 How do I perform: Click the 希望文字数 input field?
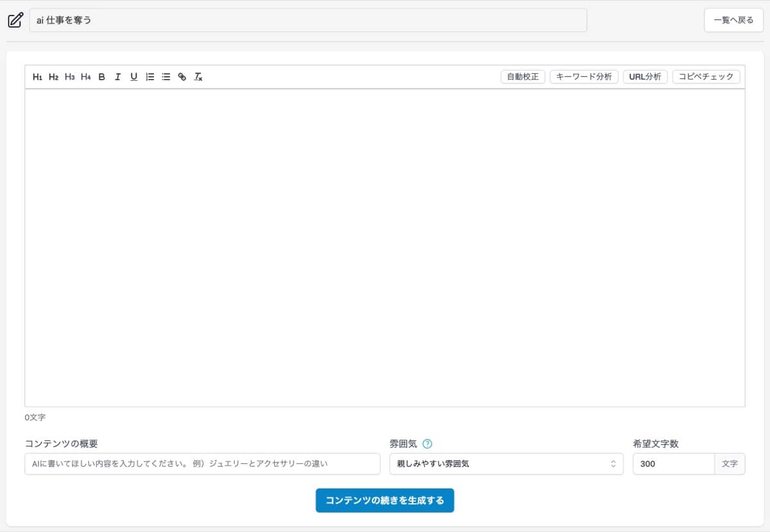click(674, 463)
